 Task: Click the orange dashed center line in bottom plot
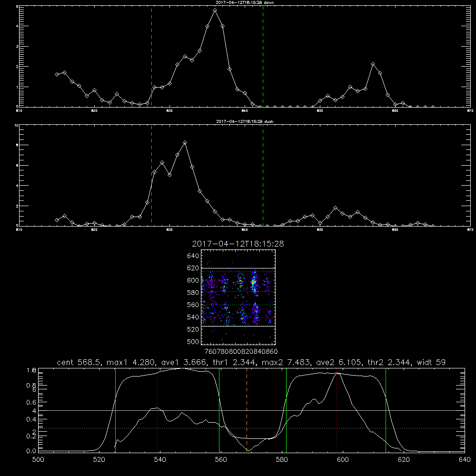pos(247,410)
